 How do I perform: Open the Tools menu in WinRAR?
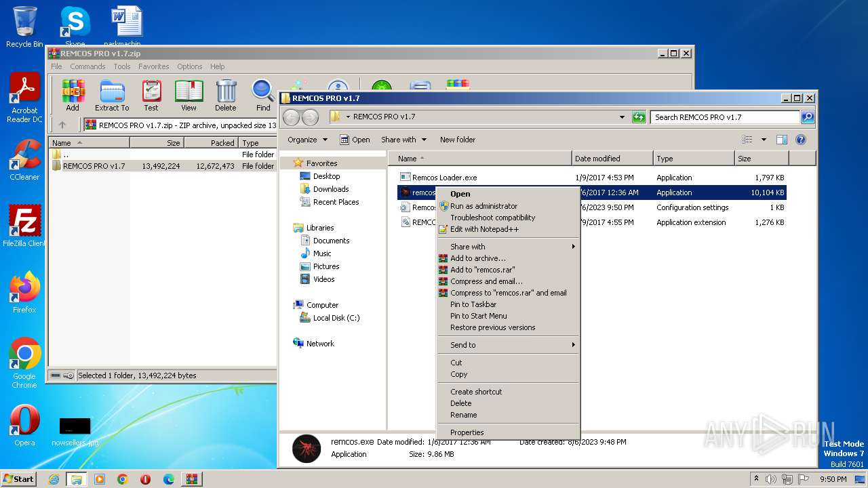click(x=122, y=66)
